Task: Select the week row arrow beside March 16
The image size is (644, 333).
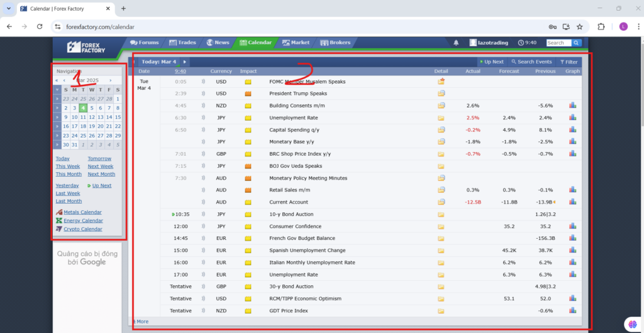Action: [57, 126]
